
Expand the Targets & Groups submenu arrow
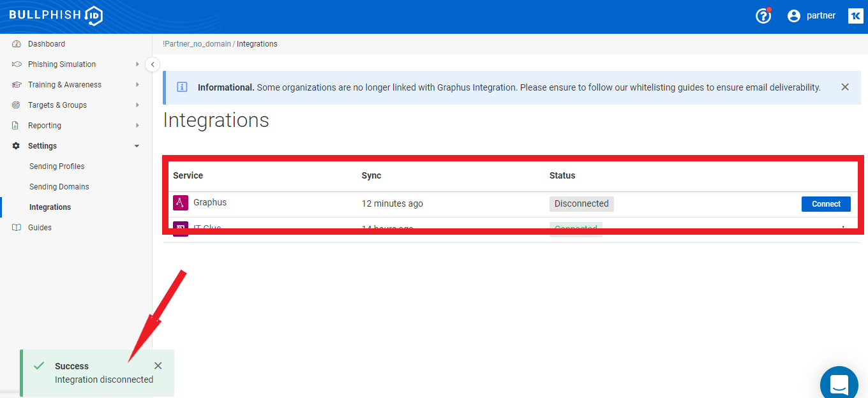point(137,105)
